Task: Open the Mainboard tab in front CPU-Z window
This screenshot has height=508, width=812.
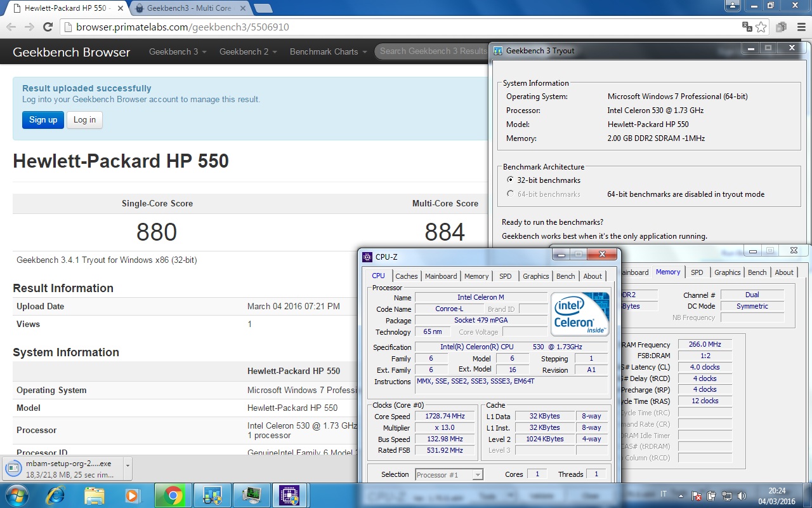Action: coord(441,276)
